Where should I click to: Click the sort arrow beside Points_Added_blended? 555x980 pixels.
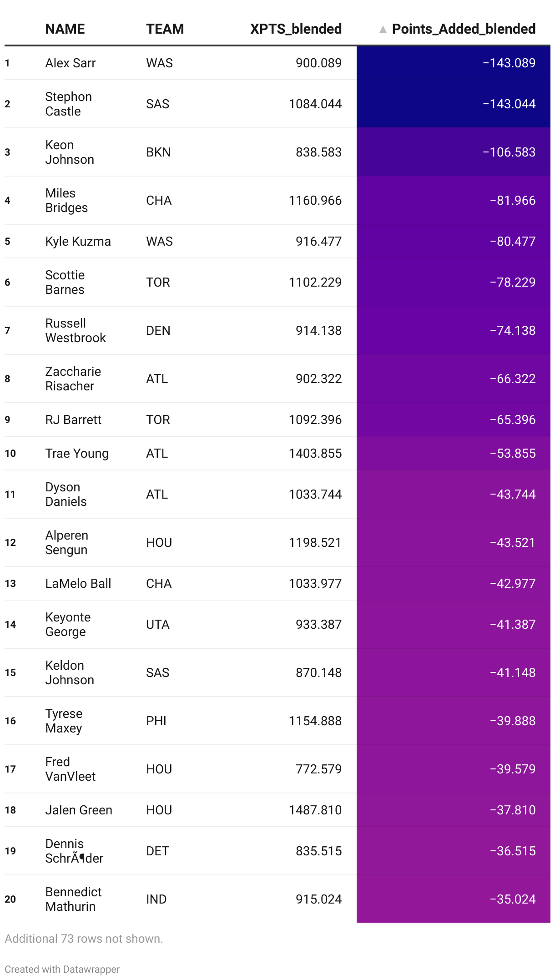tap(383, 30)
